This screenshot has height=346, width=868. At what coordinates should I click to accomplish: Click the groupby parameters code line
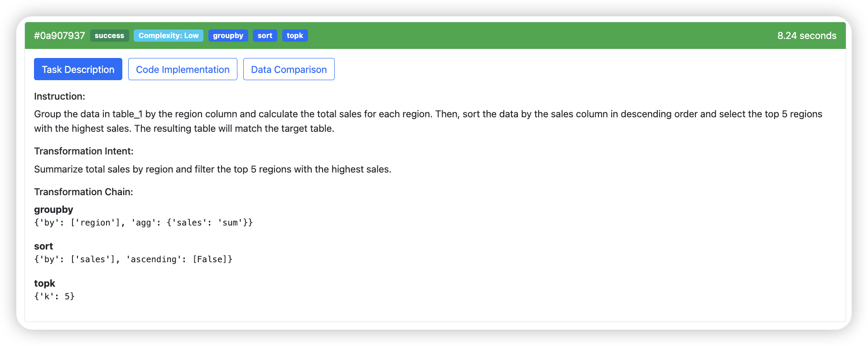click(143, 223)
